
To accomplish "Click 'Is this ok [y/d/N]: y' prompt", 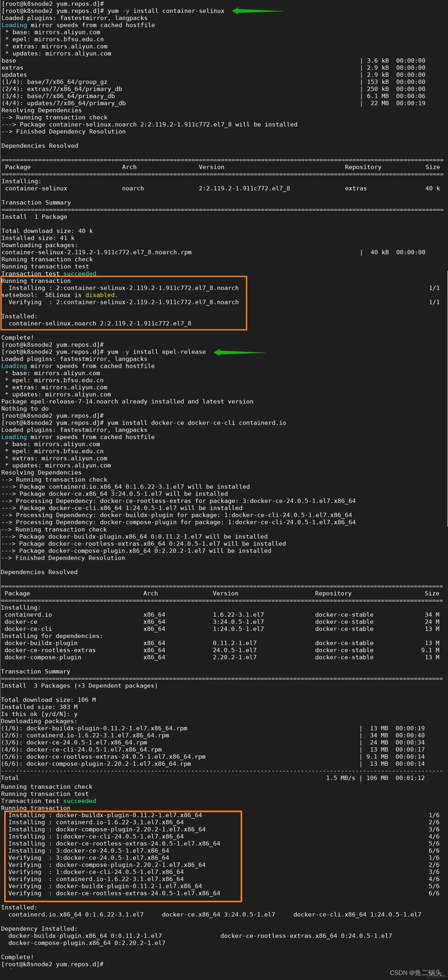I will coord(39,714).
